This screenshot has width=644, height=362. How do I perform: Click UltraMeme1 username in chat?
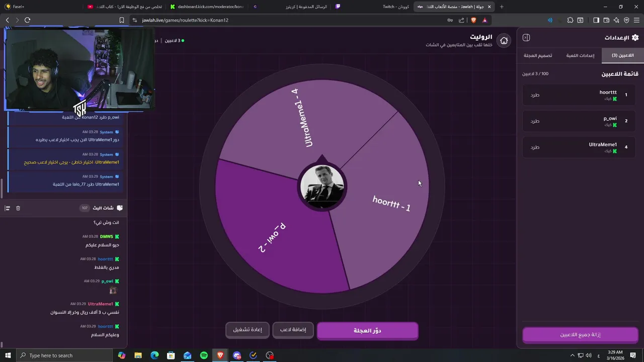[101, 304]
